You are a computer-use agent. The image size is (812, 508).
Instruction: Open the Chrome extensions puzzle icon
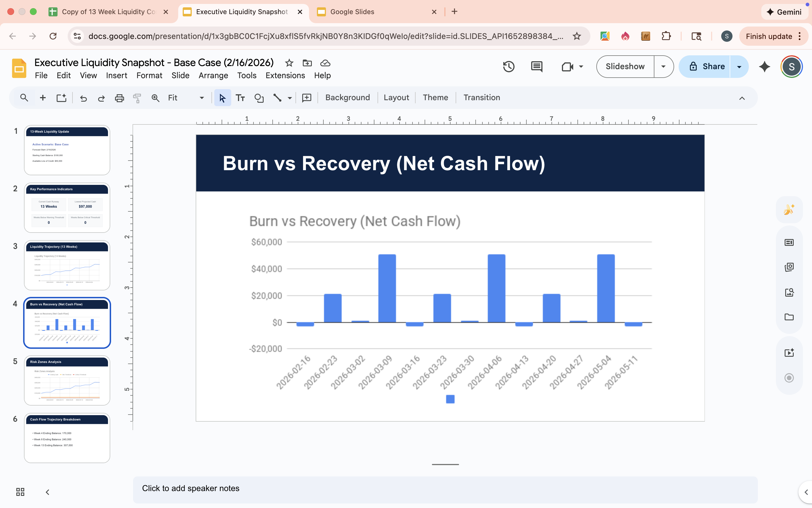point(666,36)
